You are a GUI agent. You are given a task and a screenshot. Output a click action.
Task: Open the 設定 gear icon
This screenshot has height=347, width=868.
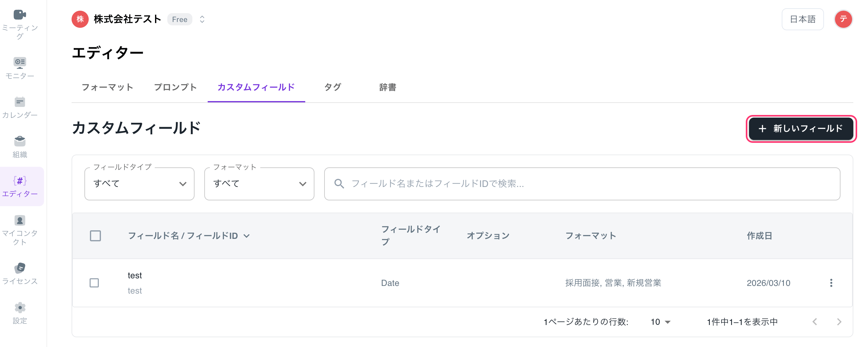pos(20,308)
